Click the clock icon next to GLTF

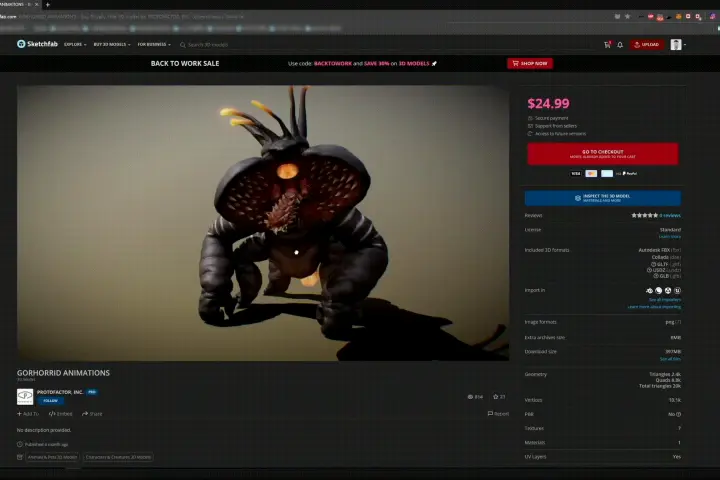point(653,264)
